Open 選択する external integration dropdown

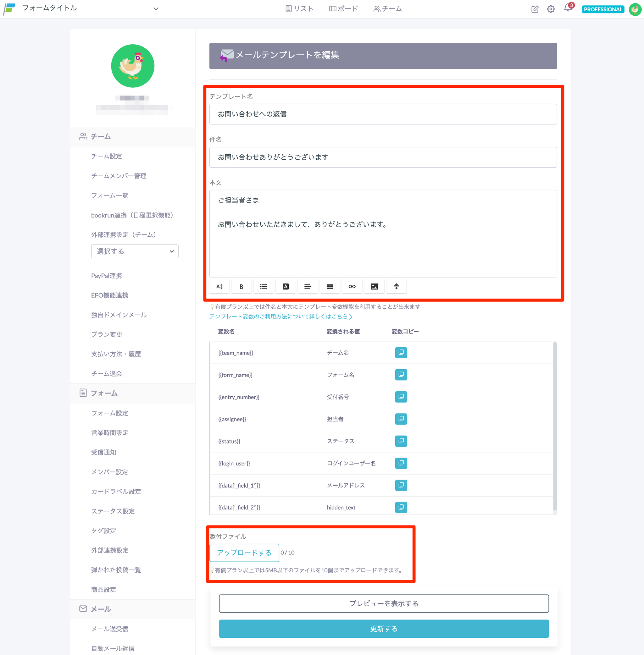pos(135,251)
